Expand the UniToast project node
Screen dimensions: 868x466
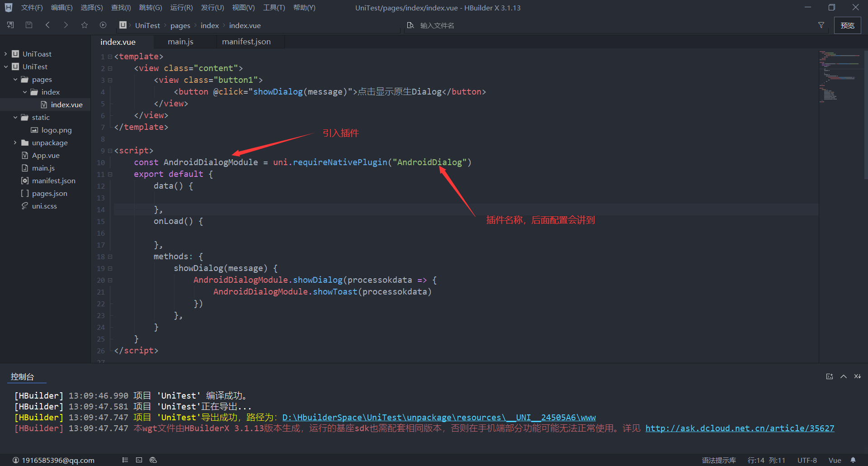pos(5,54)
